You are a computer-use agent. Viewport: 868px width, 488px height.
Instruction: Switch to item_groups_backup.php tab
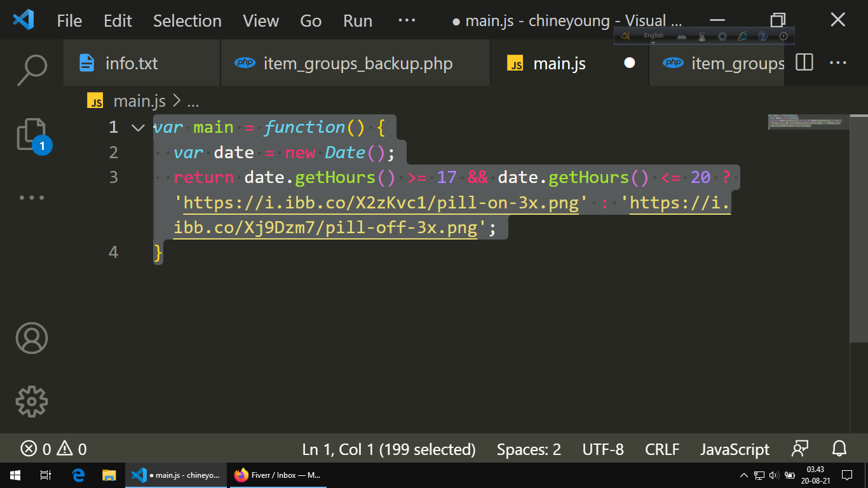[x=345, y=64]
